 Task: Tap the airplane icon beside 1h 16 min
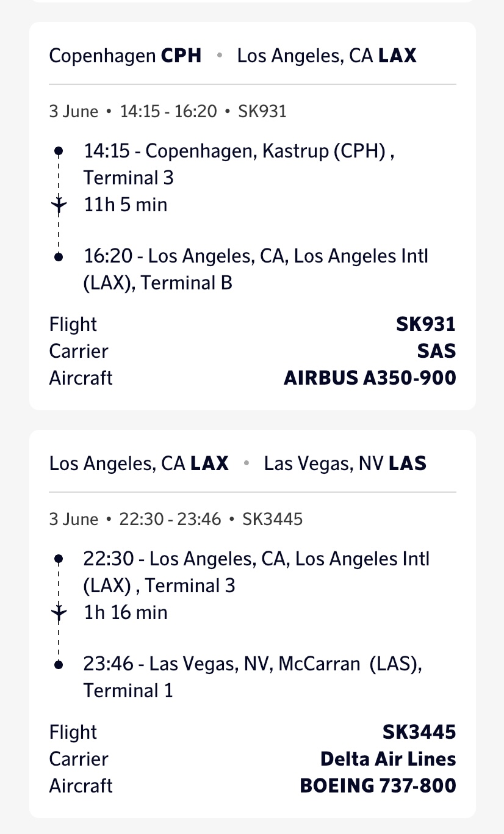tap(59, 612)
